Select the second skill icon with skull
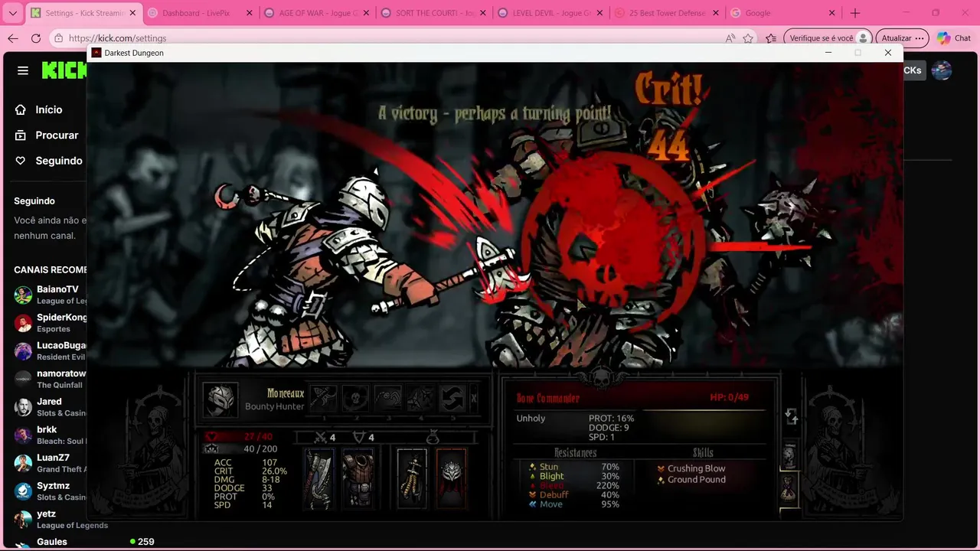The height and width of the screenshot is (551, 980). (x=355, y=398)
